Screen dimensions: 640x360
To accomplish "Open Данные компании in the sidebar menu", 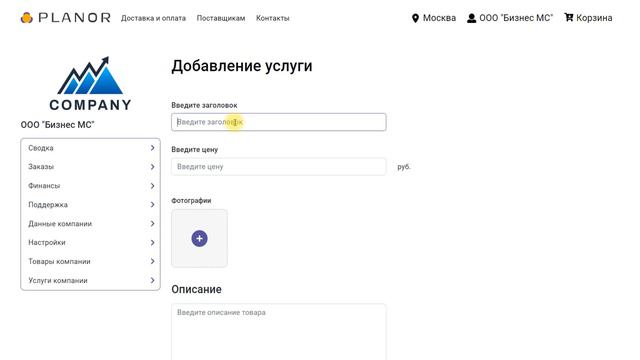I will click(90, 224).
